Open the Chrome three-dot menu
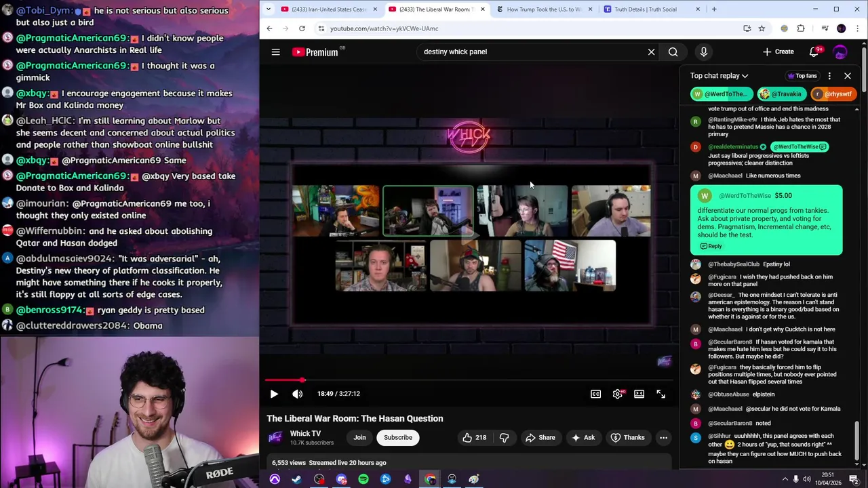This screenshot has width=868, height=488. coord(856,28)
